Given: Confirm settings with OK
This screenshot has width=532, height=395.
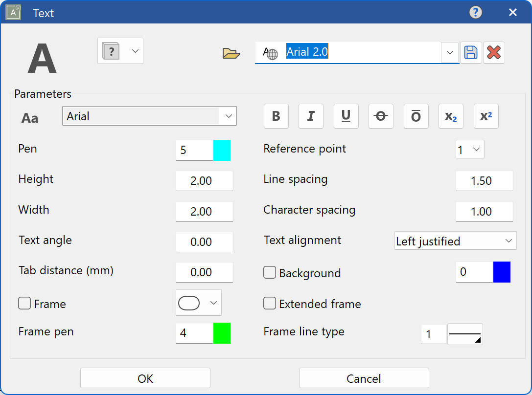Looking at the screenshot, I should pos(145,377).
